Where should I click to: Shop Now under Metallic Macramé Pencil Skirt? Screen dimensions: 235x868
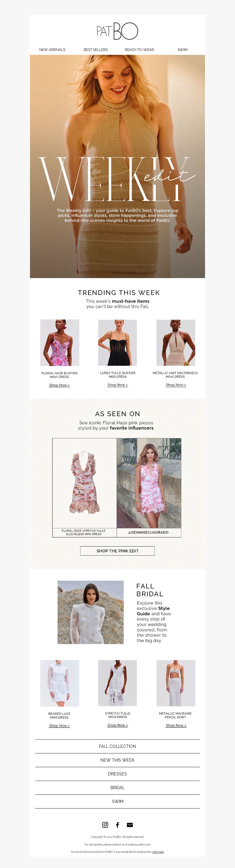tap(176, 725)
